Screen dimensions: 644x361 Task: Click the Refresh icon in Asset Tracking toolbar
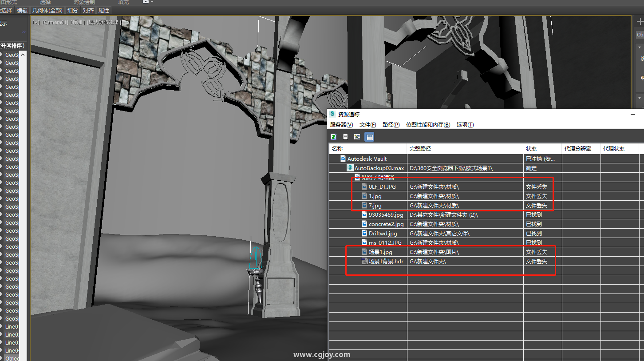333,137
